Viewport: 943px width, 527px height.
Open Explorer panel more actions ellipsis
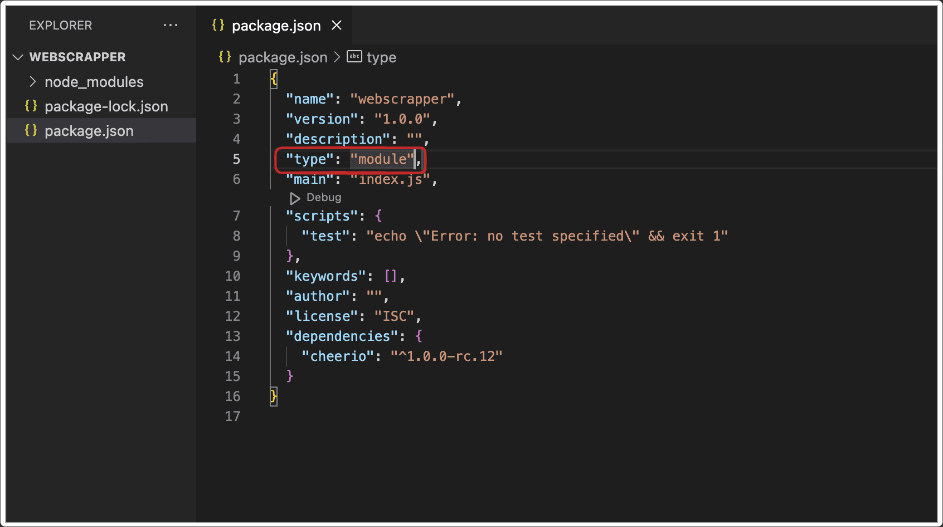coord(170,25)
